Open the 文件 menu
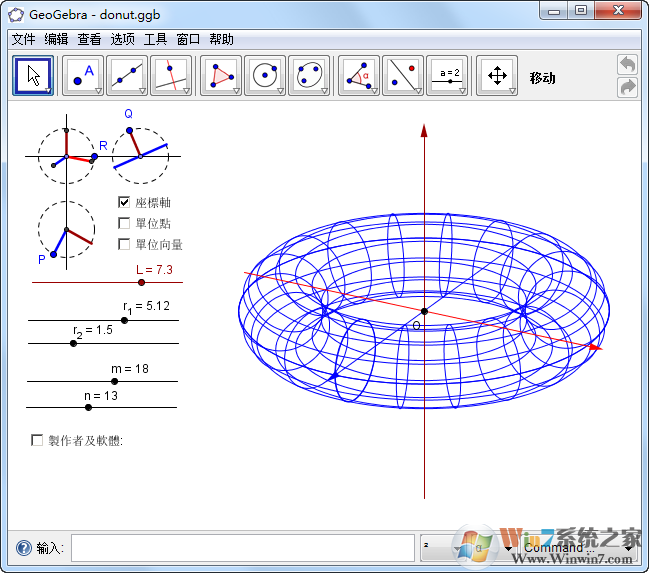This screenshot has height=573, width=649. [23, 39]
